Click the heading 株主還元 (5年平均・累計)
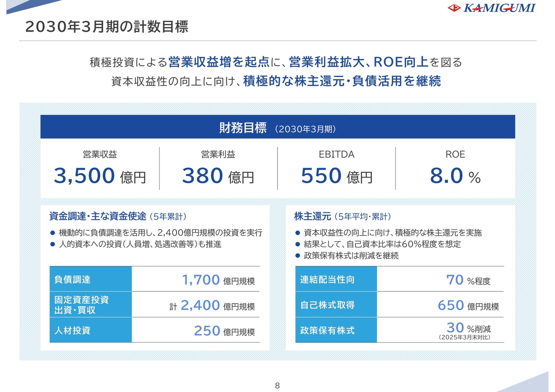 [343, 216]
